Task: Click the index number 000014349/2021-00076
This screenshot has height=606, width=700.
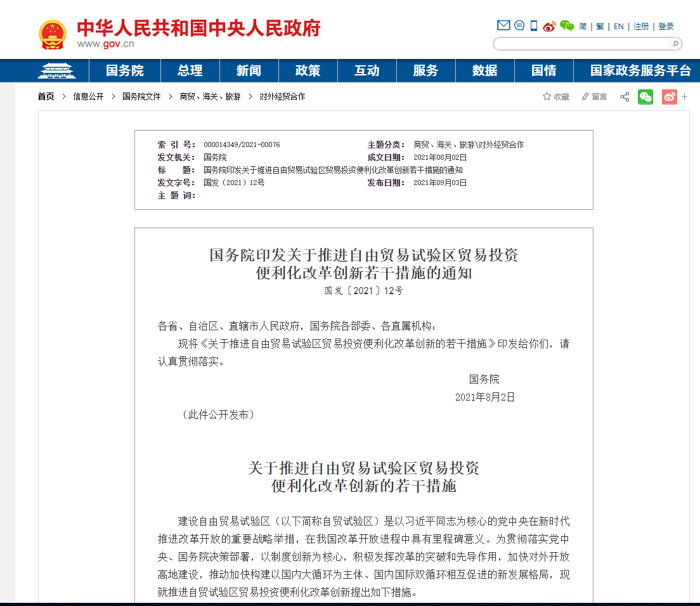Action: (242, 145)
